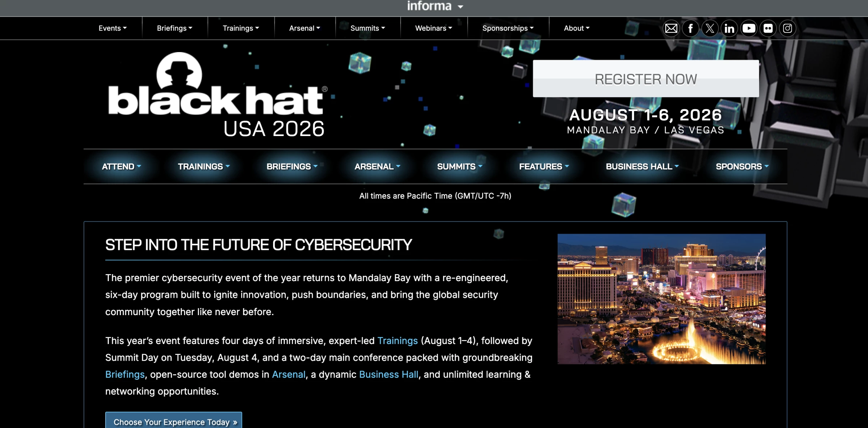Open the SPONSORS main menu
Image resolution: width=868 pixels, height=428 pixels.
(743, 166)
